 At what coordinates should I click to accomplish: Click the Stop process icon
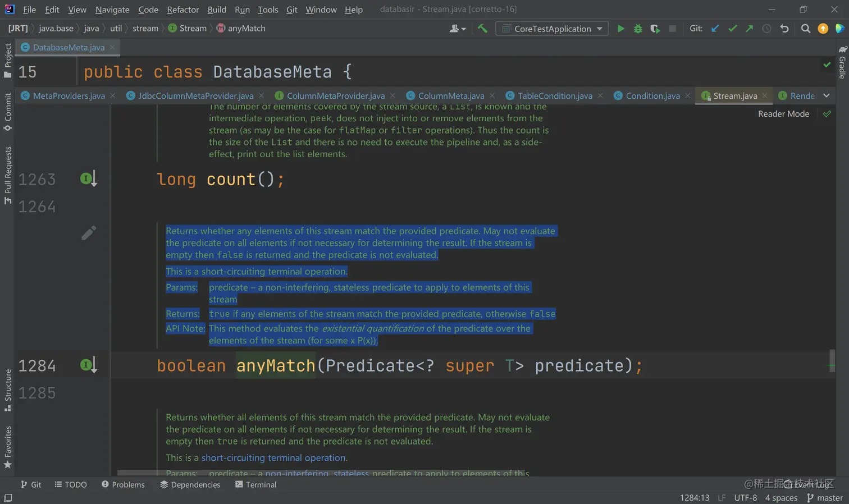pos(672,29)
